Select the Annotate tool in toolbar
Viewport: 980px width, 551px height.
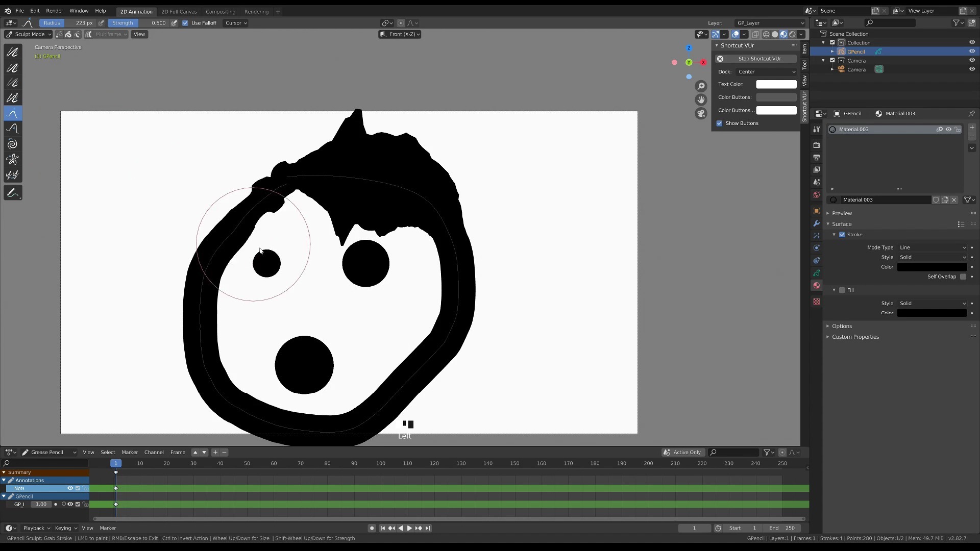click(12, 193)
